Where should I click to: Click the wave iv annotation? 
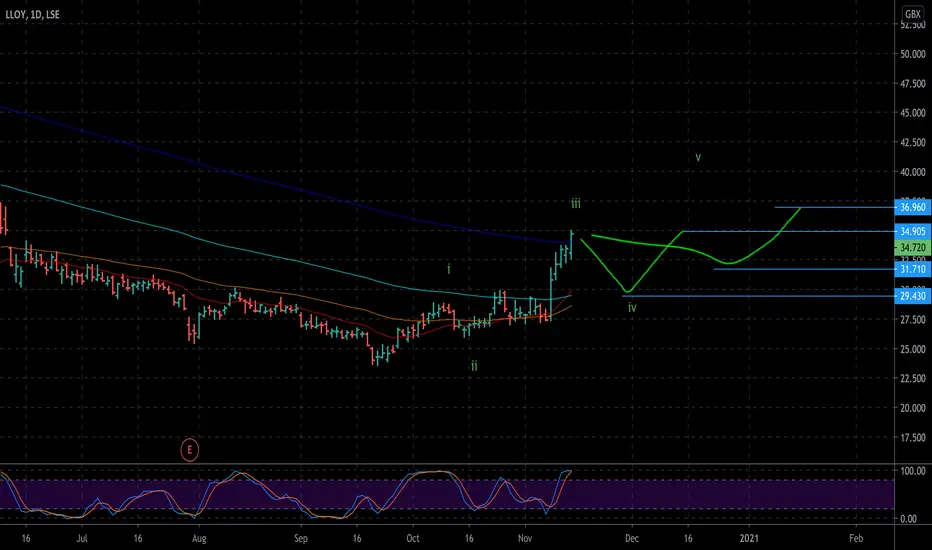[632, 307]
